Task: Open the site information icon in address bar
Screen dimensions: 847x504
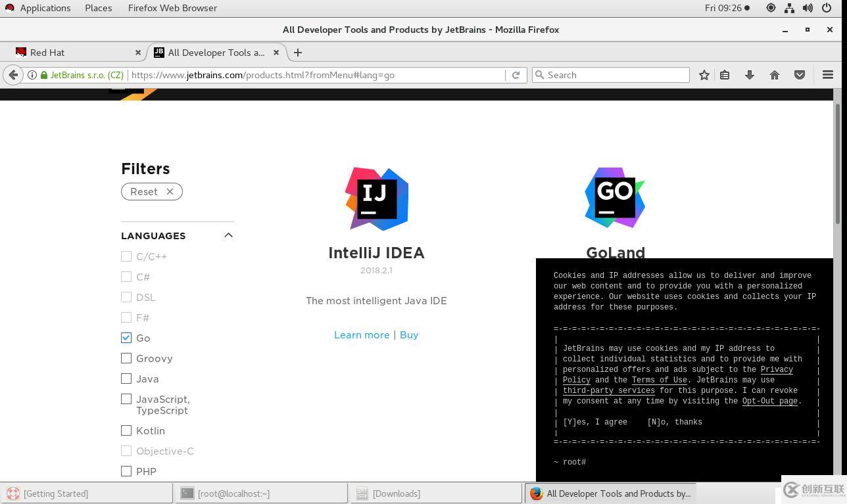Action: [x=32, y=75]
